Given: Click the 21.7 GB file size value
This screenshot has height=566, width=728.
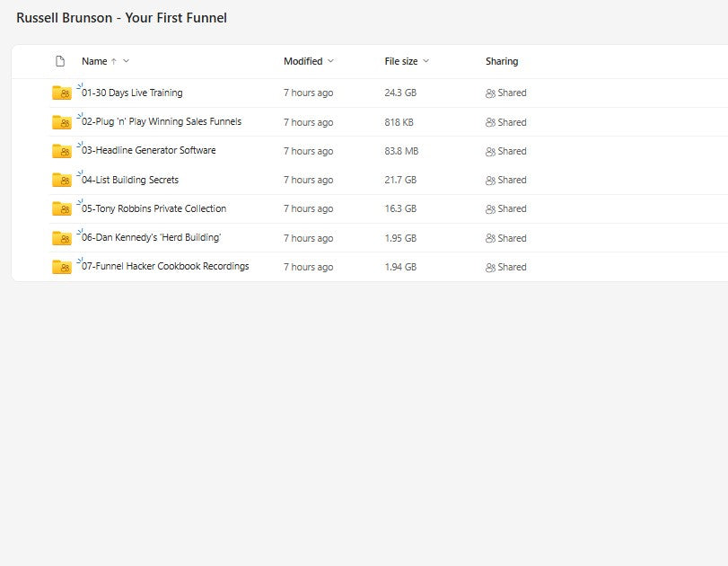Looking at the screenshot, I should point(400,180).
